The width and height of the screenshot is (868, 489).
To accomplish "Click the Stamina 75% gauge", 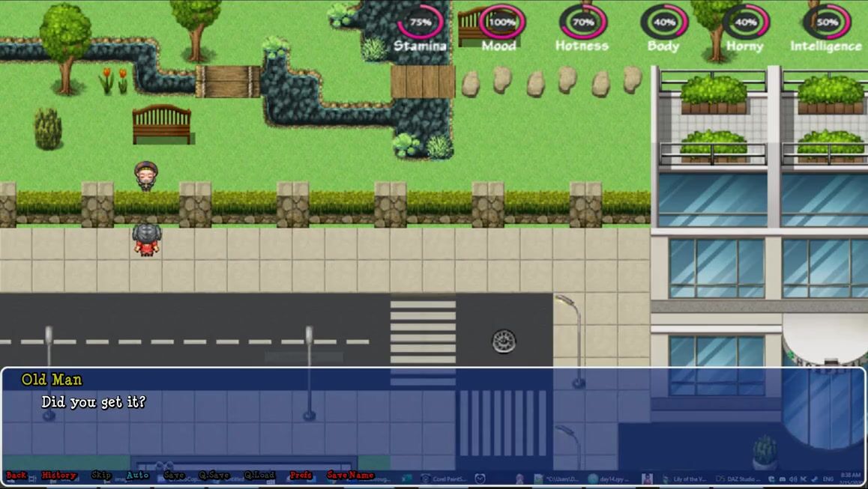I will coord(420,22).
